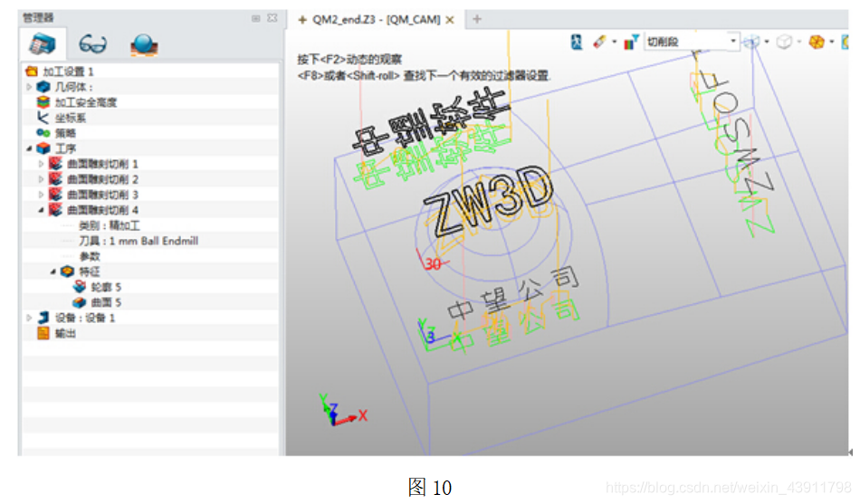The image size is (860, 504).
Task: Open dropdown next to orange polyhedron icon
Action: 831,42
